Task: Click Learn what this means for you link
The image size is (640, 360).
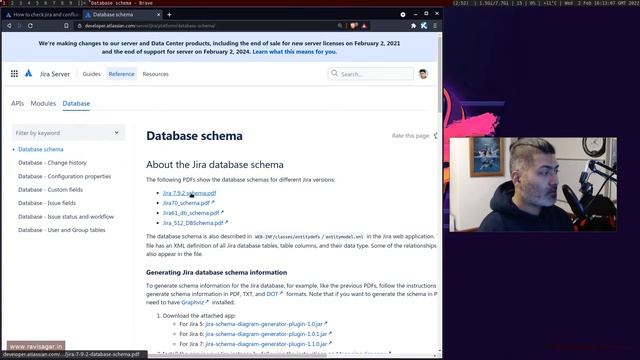Action: [295, 52]
